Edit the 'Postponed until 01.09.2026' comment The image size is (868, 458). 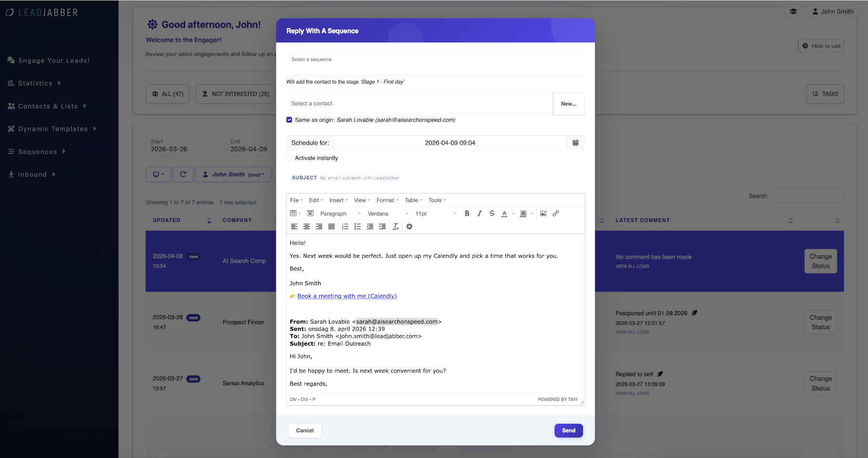point(694,313)
